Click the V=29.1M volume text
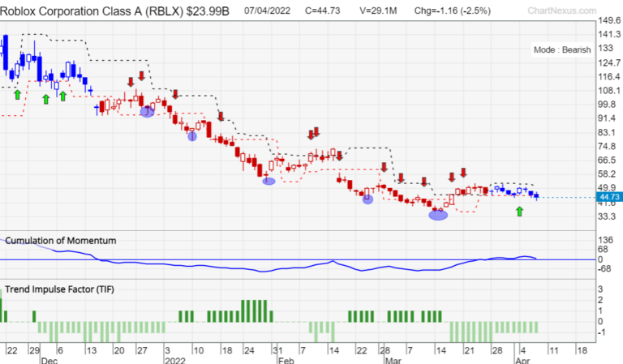The height and width of the screenshot is (364, 623). [x=378, y=11]
